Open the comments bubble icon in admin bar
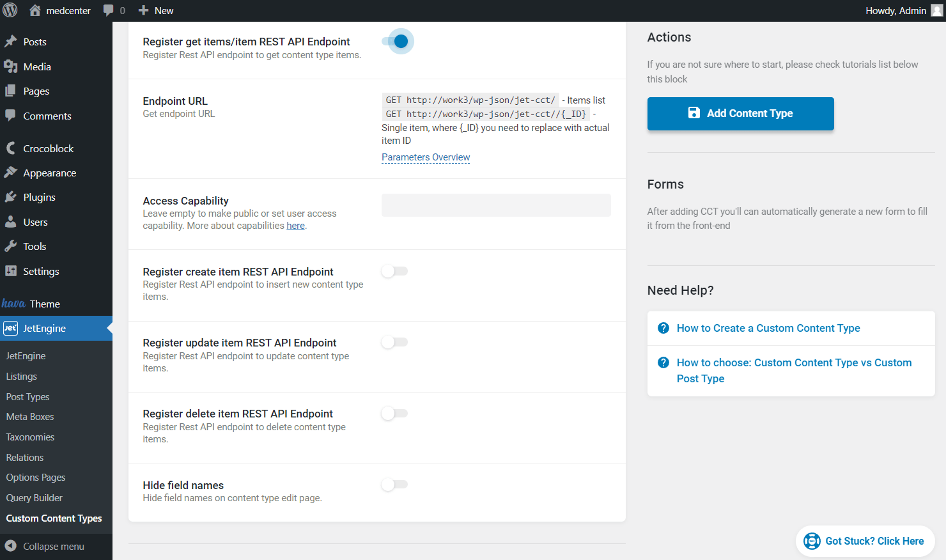This screenshot has height=560, width=946. point(109,10)
